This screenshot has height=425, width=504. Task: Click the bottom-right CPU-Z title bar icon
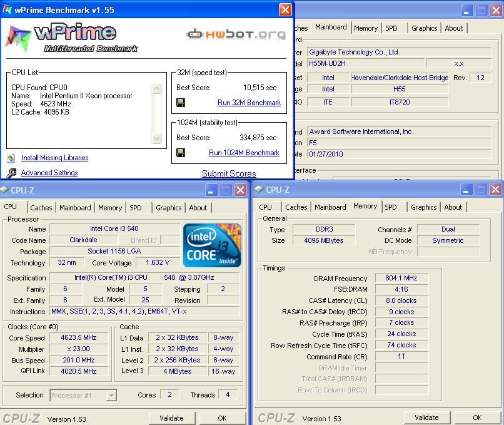pyautogui.click(x=259, y=189)
